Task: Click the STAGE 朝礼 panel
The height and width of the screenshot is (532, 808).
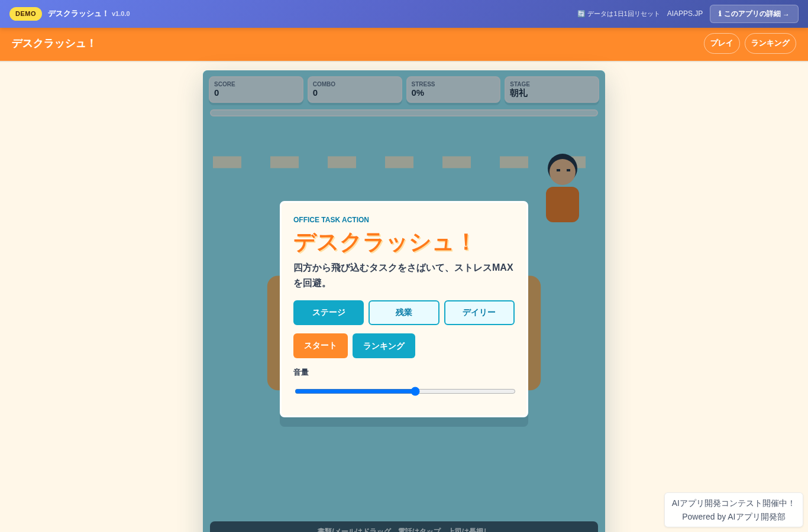Action: pyautogui.click(x=552, y=89)
